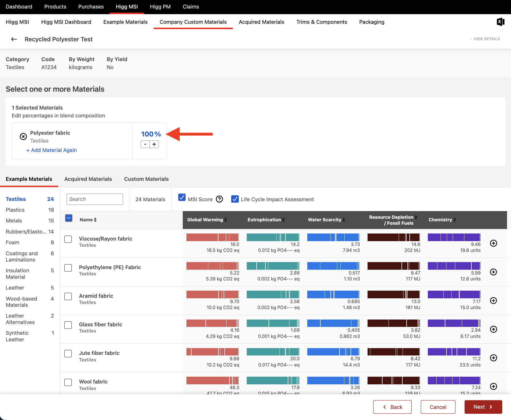Open the Higg PM top menu
This screenshot has height=420, width=511.
point(160,7)
